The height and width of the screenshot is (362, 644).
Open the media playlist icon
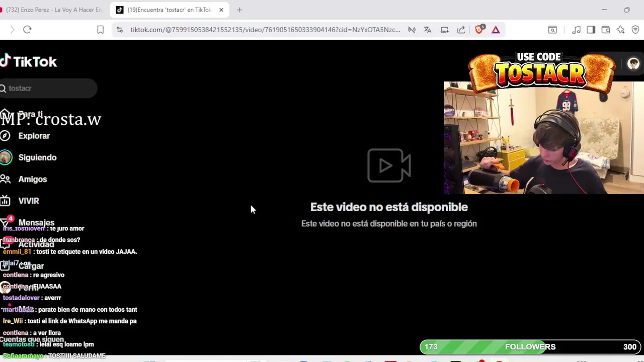tap(576, 30)
